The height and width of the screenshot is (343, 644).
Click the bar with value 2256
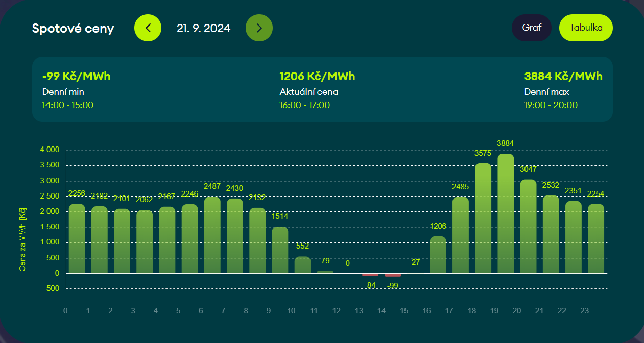coord(77,239)
